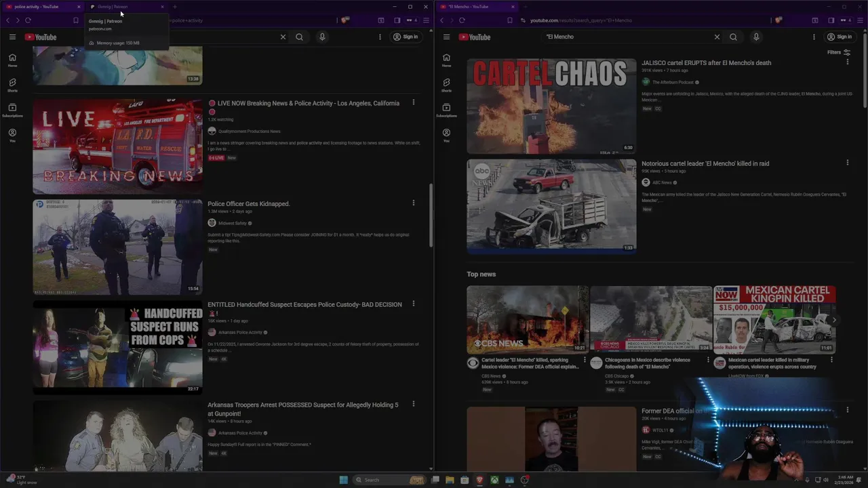
Task: Open 'Police Officer Gets Kidnapped.' video title
Action: [249, 204]
